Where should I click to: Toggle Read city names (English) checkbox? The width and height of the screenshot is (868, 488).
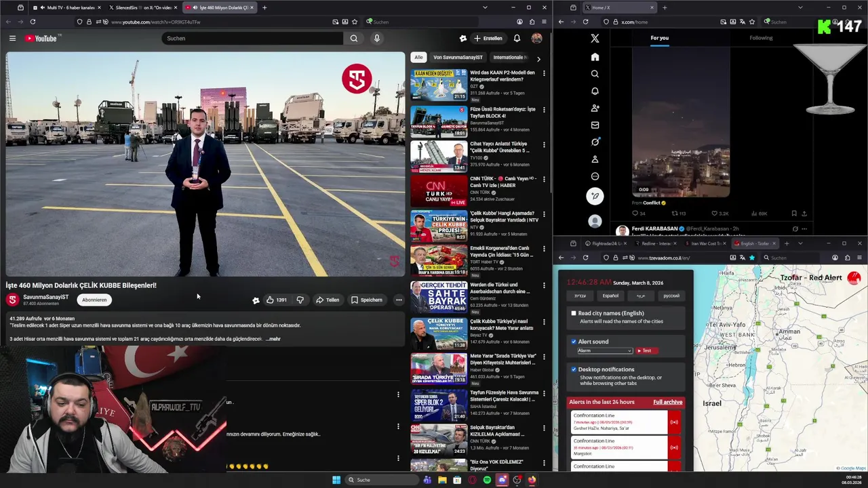point(574,313)
